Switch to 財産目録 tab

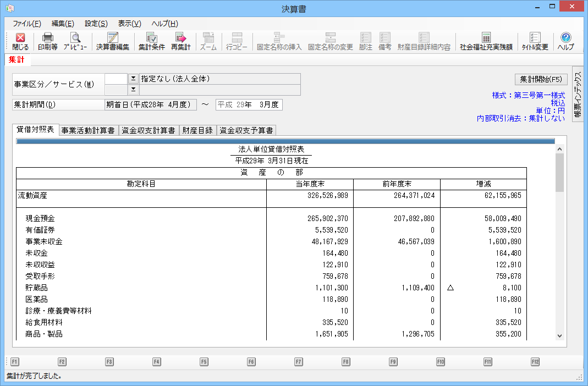click(x=197, y=130)
